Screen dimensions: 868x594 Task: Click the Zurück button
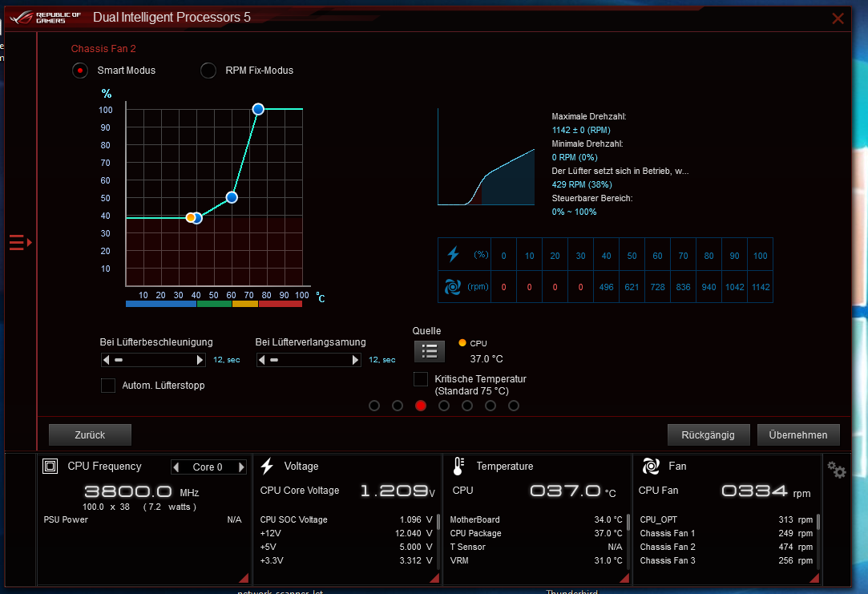[x=90, y=435]
